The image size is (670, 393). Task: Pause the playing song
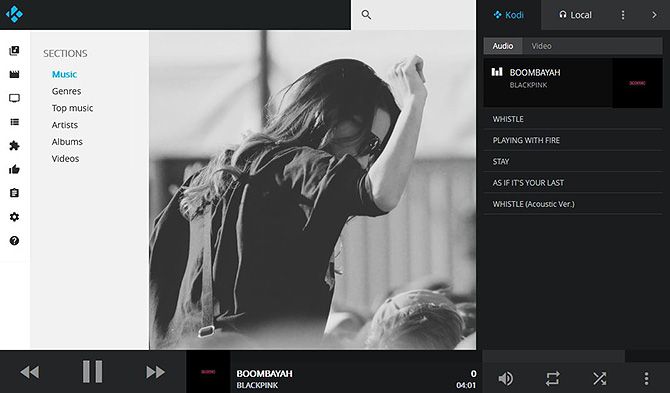click(x=92, y=372)
